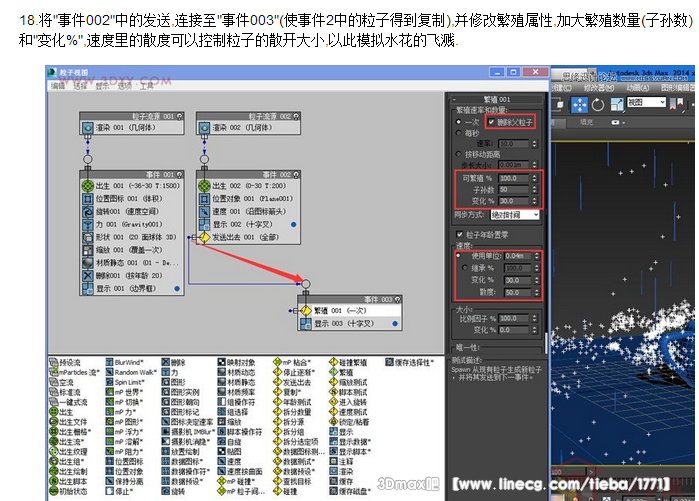Open the 动画(A) menu in 3ds Max
This screenshot has height=501, width=699.
[x=637, y=88]
